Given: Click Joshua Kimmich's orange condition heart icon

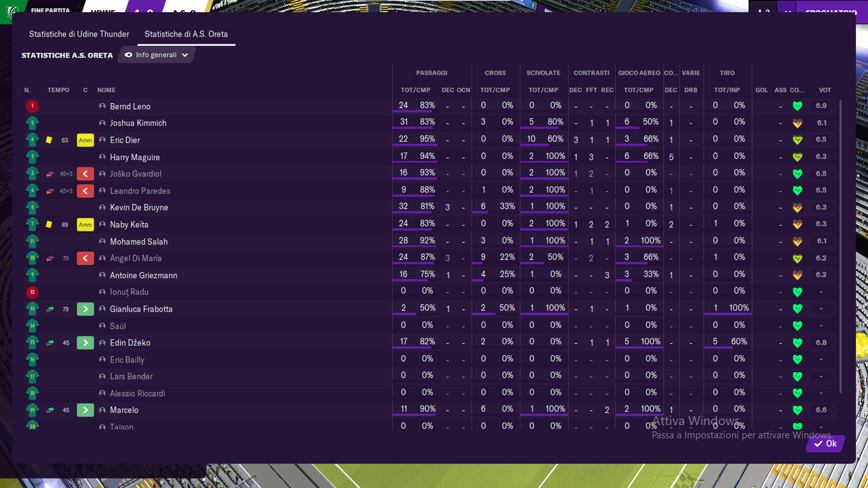Looking at the screenshot, I should [x=797, y=123].
